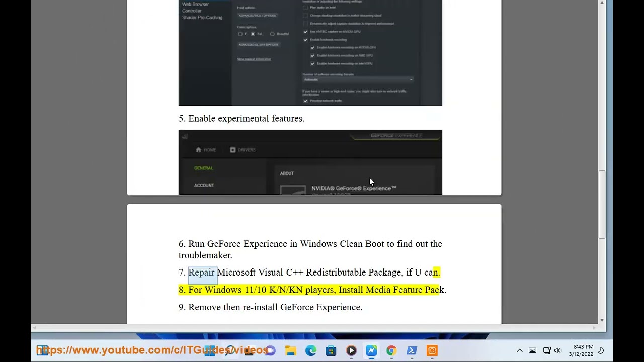The image size is (644, 362).
Task: Select Web Browser in Steam settings screenshot
Action: pyautogui.click(x=195, y=4)
